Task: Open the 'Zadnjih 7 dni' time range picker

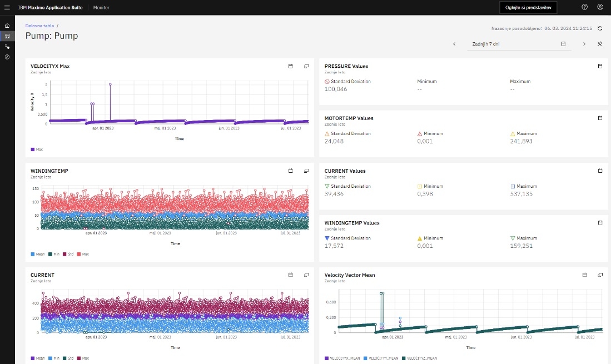Action: tap(519, 44)
